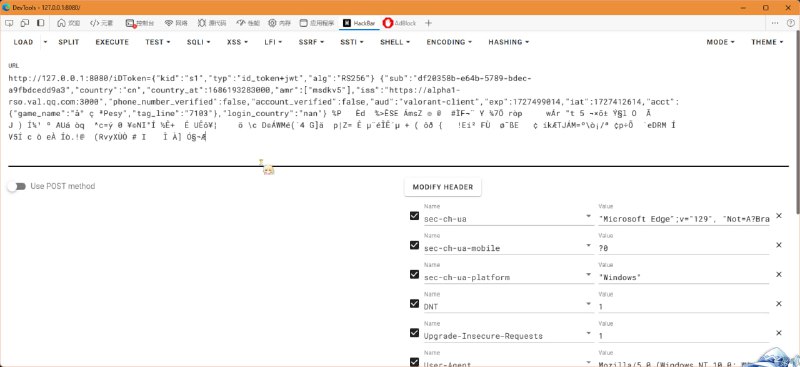Open the SQLI dropdown menu
The height and width of the screenshot is (367, 800).
click(x=198, y=42)
